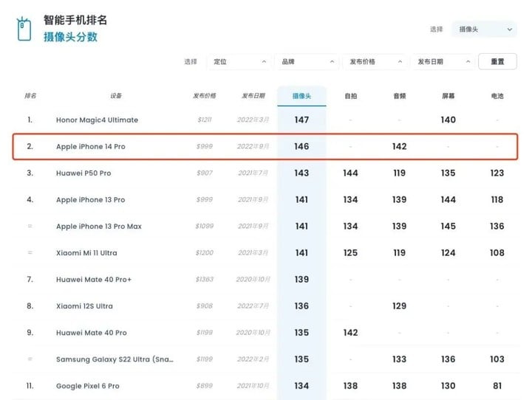Select the 电池 column tab
532x400 pixels.
(x=497, y=96)
